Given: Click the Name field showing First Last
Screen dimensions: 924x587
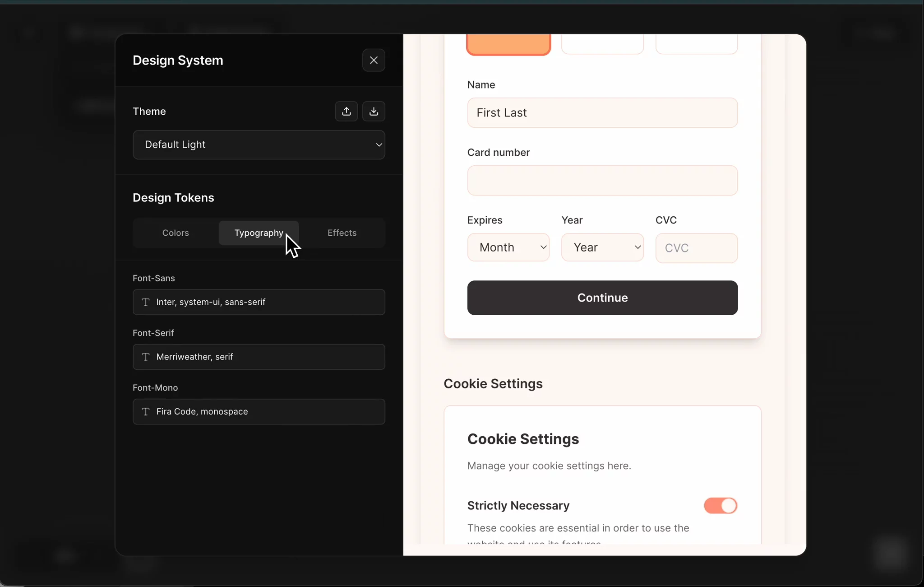Looking at the screenshot, I should 602,113.
